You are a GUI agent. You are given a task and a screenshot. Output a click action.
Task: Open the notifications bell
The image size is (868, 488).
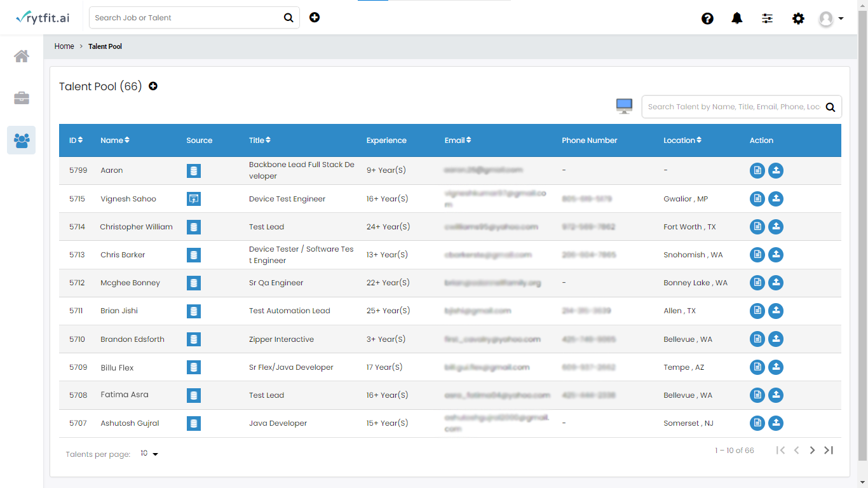(737, 18)
